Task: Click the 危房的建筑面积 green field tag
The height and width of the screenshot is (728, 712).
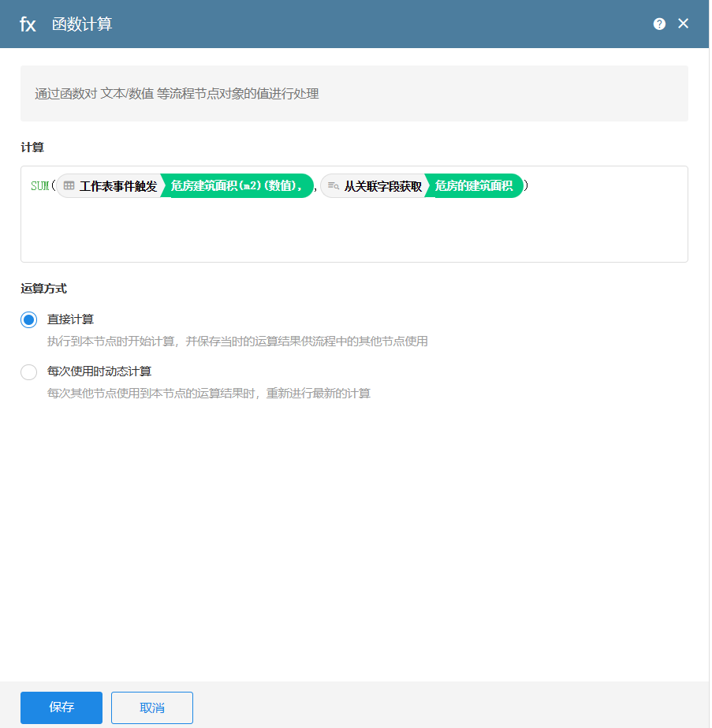Action: pyautogui.click(x=474, y=186)
